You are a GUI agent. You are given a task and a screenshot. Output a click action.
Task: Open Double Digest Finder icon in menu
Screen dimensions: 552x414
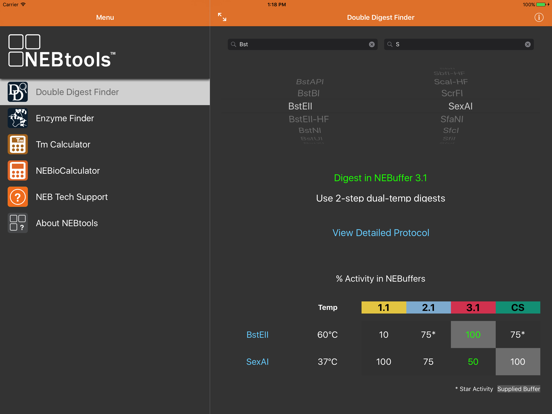pyautogui.click(x=18, y=92)
